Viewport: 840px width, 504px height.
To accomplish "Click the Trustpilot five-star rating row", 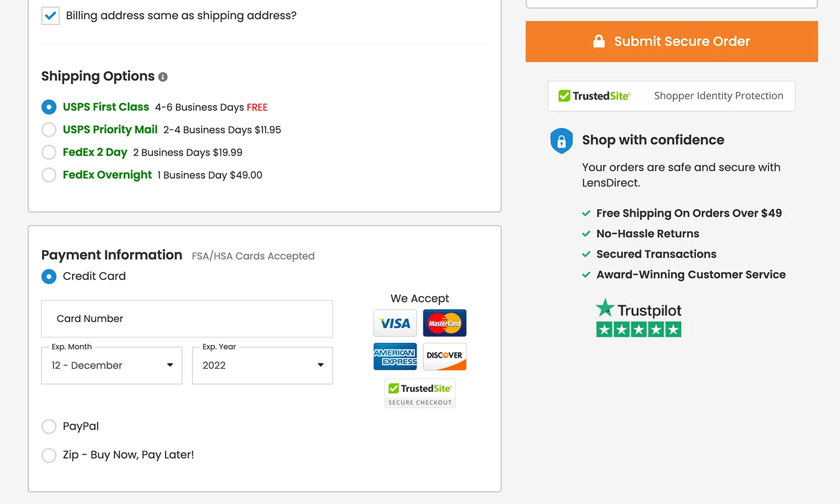I will tap(638, 331).
